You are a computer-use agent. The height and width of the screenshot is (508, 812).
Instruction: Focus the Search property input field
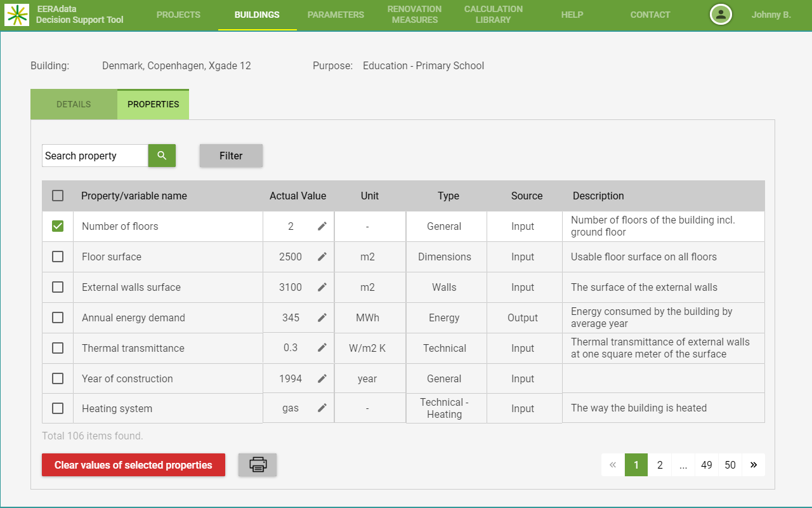(95, 156)
